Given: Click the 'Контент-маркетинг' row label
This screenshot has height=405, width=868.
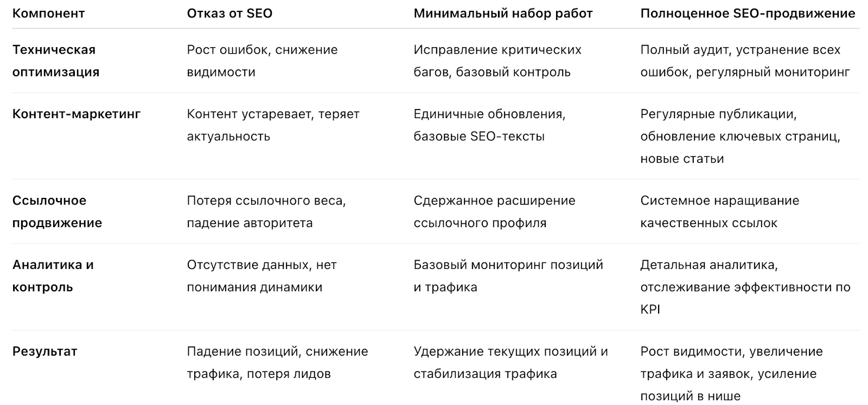Looking at the screenshot, I should click(76, 114).
